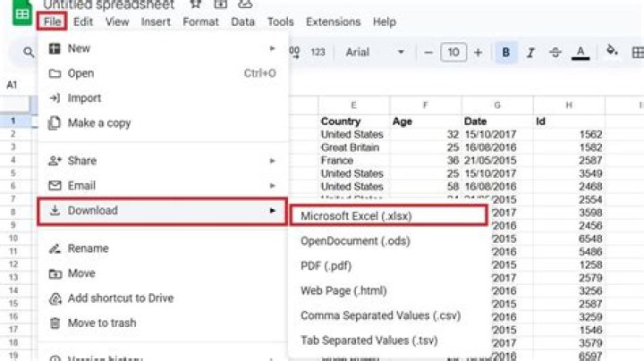Expand the Email submenu

[163, 186]
